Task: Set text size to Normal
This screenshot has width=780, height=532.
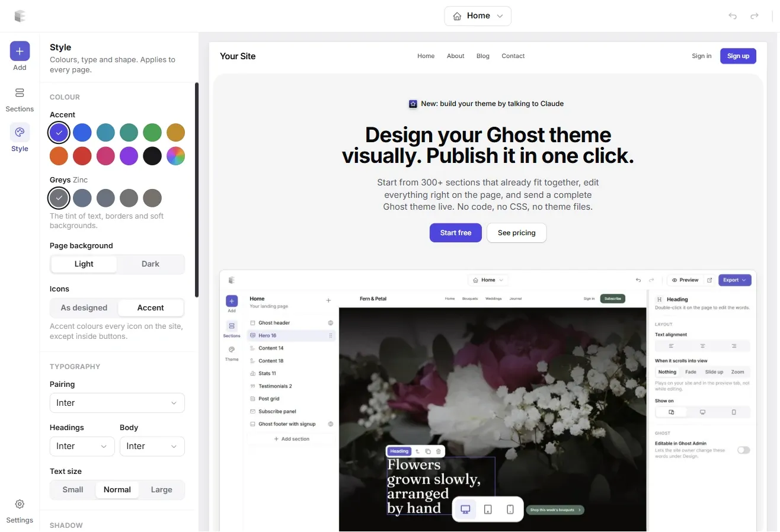Action: 117,490
